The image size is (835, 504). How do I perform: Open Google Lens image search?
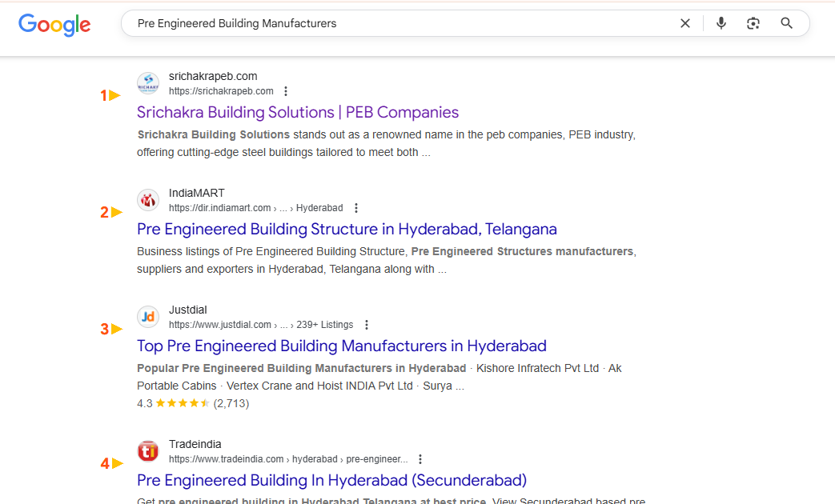click(x=753, y=24)
